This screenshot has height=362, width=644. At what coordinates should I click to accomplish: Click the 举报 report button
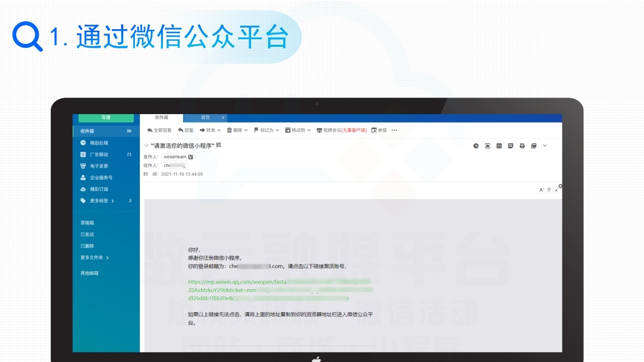pos(379,130)
